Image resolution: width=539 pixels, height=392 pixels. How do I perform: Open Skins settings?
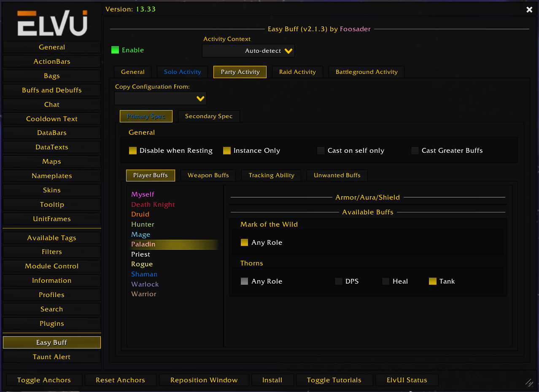[x=52, y=190]
